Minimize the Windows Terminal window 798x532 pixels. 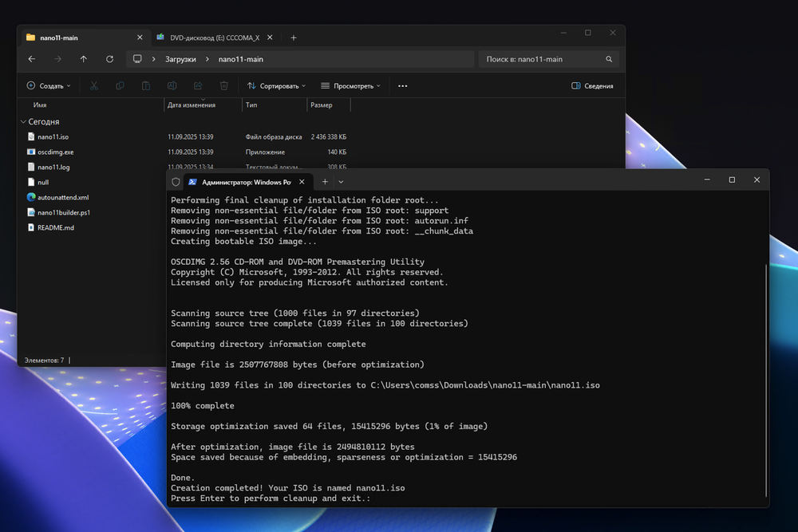[x=707, y=179]
